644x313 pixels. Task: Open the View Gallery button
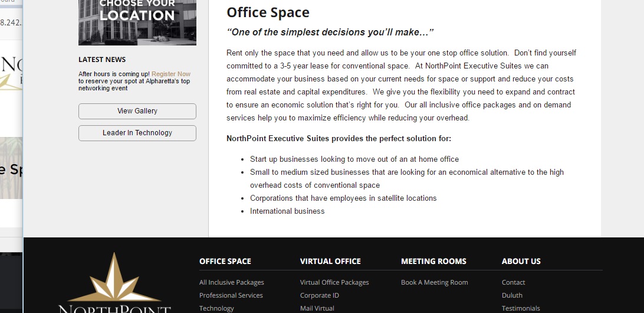point(137,111)
